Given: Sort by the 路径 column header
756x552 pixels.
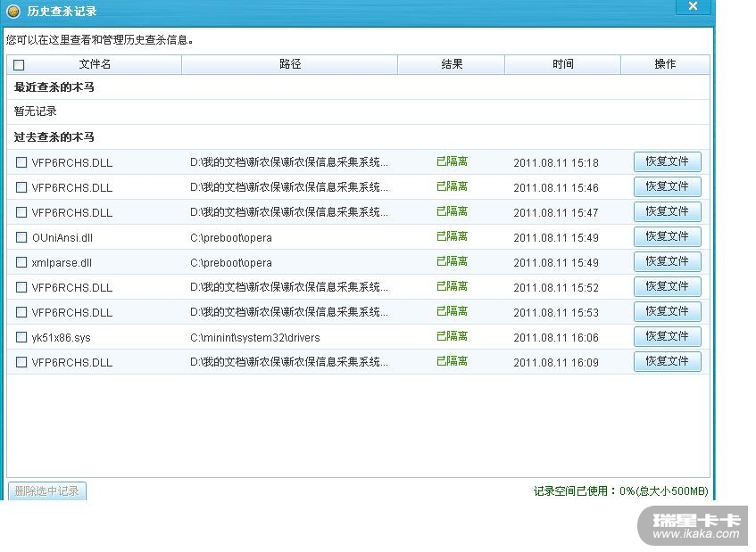Looking at the screenshot, I should click(x=290, y=64).
